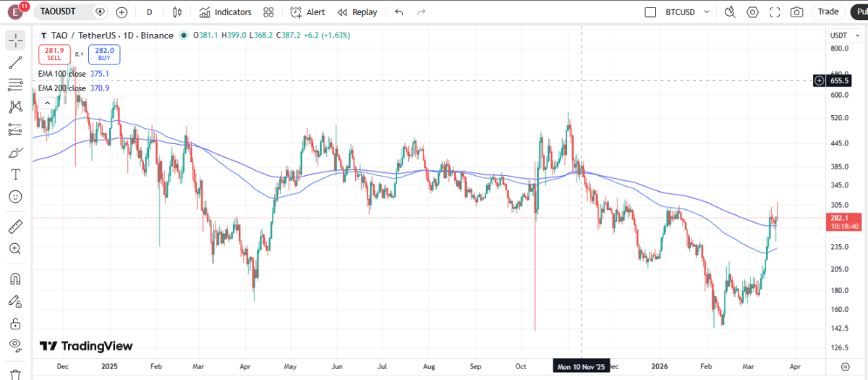Viewport: 868px width, 380px height.
Task: Redo the last chart action
Action: click(422, 12)
